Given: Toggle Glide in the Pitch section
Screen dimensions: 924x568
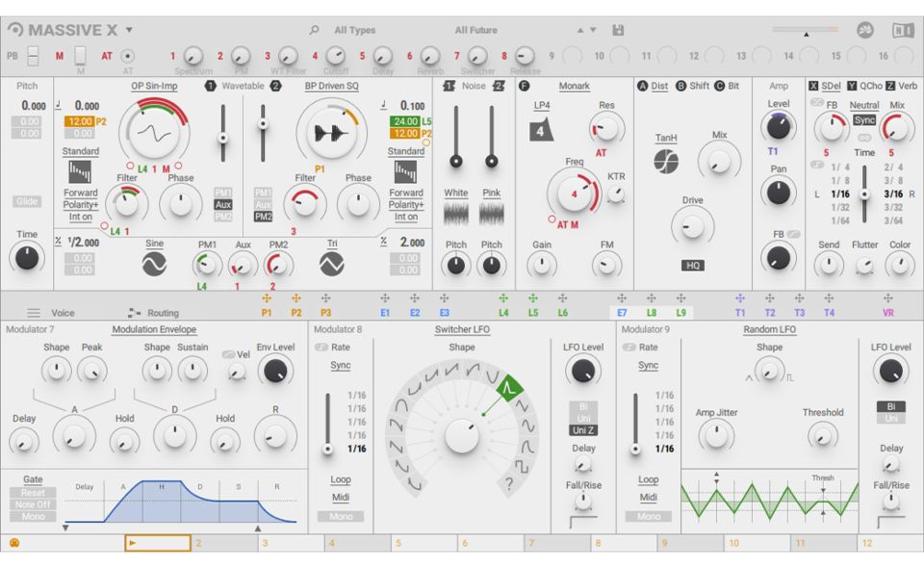Looking at the screenshot, I should coord(27,201).
